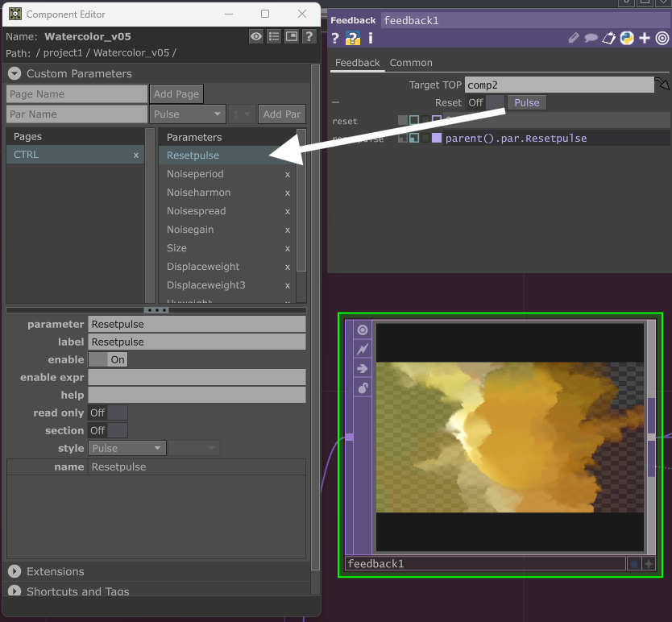Viewport: 672px width, 622px height.
Task: Select bind mode purple box in resetpulse row
Action: coord(436,138)
